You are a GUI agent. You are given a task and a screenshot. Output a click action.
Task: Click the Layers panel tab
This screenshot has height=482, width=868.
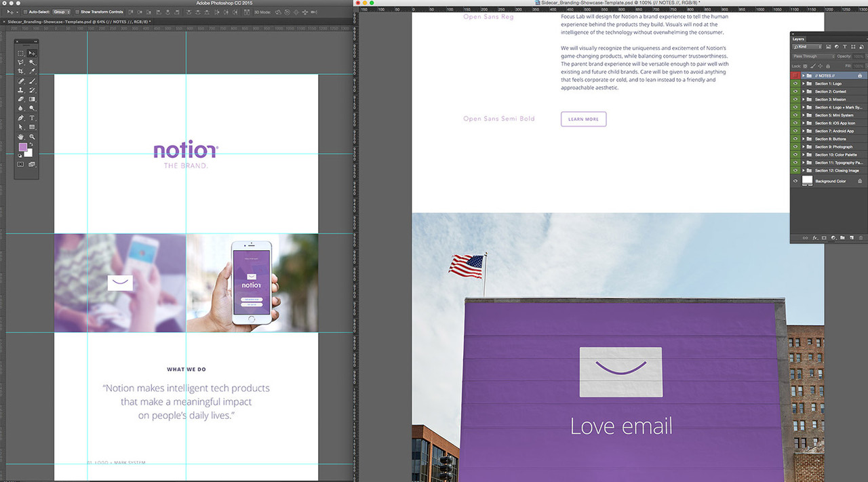[798, 39]
